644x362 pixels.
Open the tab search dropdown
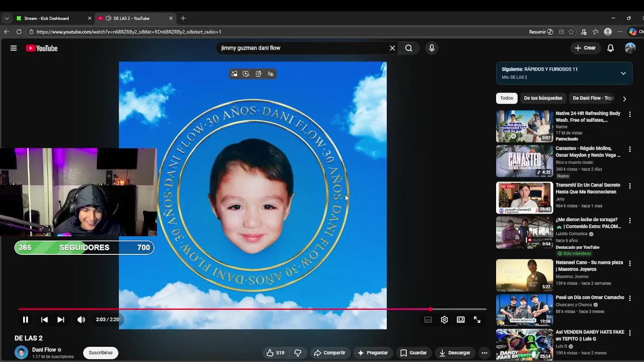[7, 18]
